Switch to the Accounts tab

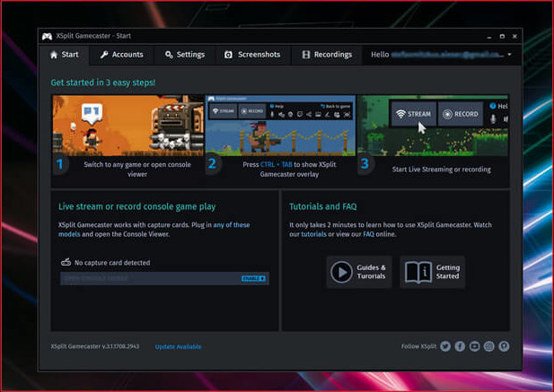click(121, 55)
